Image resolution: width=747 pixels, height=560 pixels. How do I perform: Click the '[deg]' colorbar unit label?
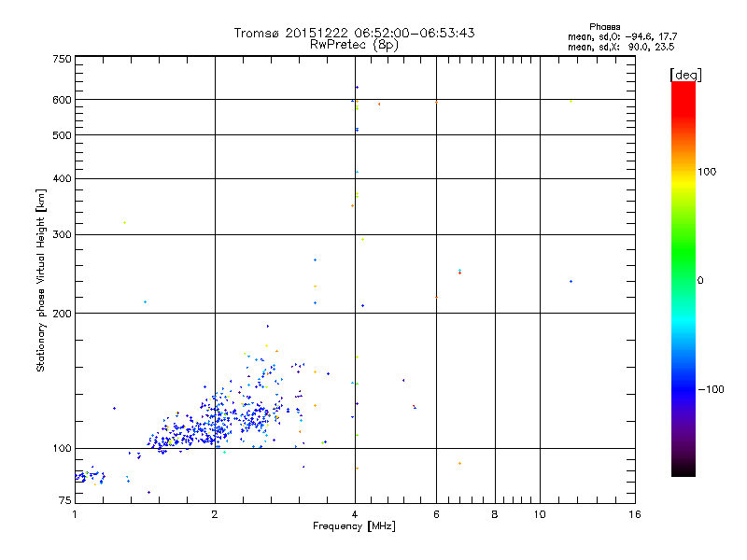(685, 75)
